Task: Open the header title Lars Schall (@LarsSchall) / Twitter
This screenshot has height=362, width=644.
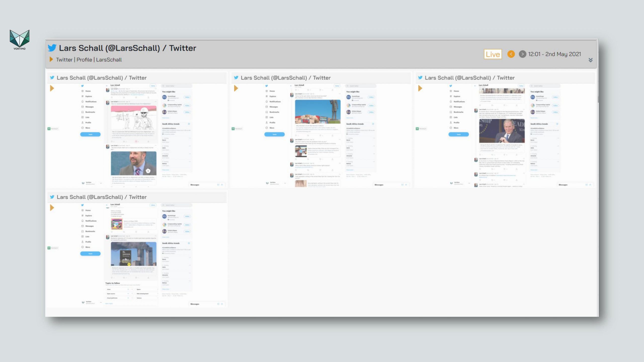Action: point(127,48)
